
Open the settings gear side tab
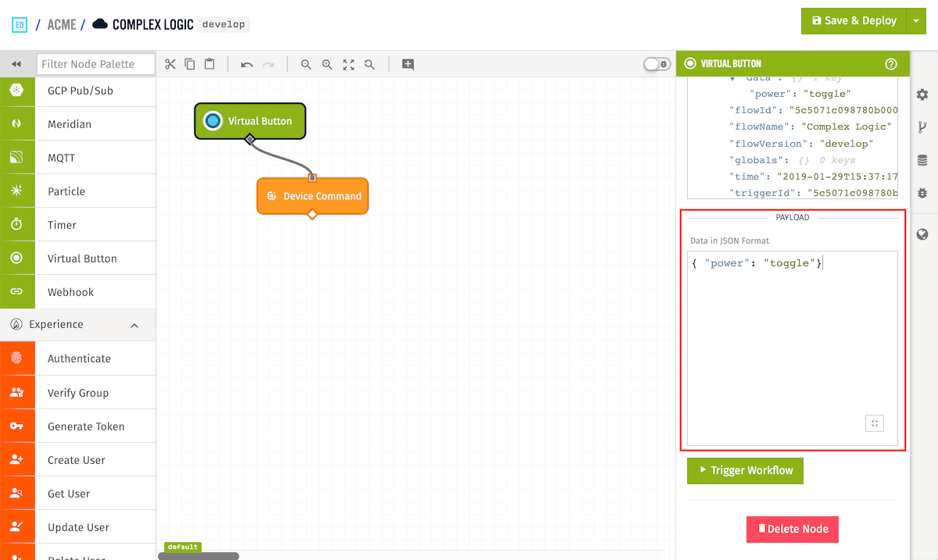(x=922, y=94)
